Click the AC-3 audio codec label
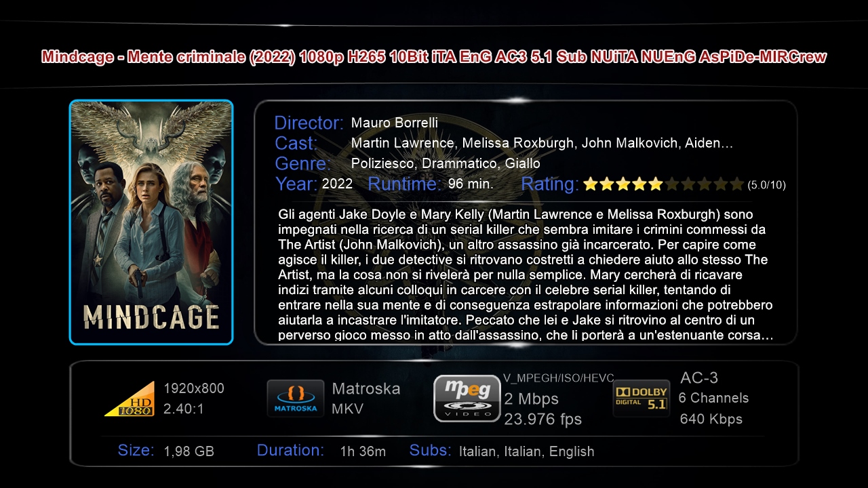The height and width of the screenshot is (488, 868). pyautogui.click(x=699, y=378)
